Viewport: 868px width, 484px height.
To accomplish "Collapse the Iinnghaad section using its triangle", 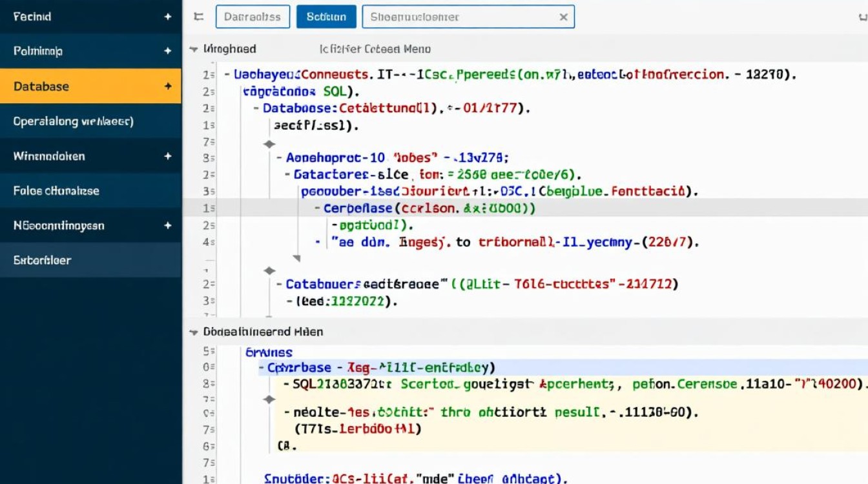I will click(x=192, y=49).
